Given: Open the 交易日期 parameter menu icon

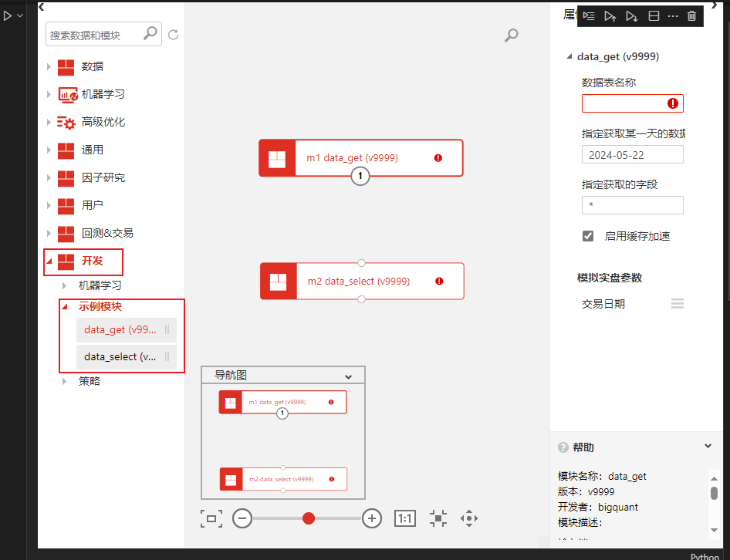Looking at the screenshot, I should point(677,304).
